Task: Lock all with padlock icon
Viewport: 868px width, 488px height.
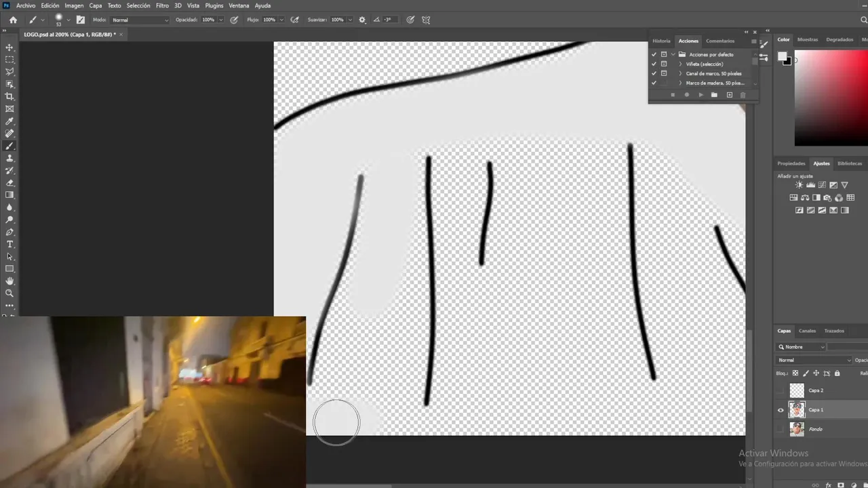Action: pos(837,373)
